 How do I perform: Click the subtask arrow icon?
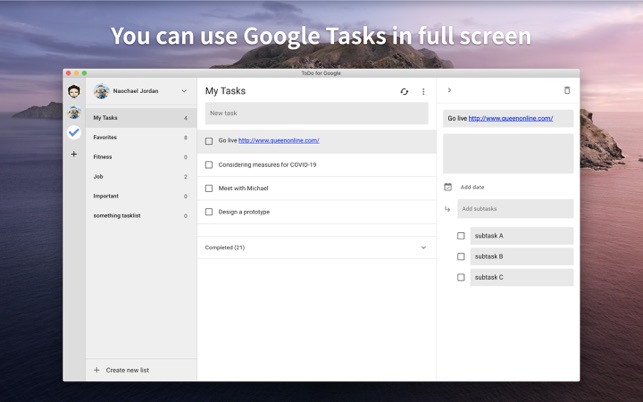pos(448,209)
